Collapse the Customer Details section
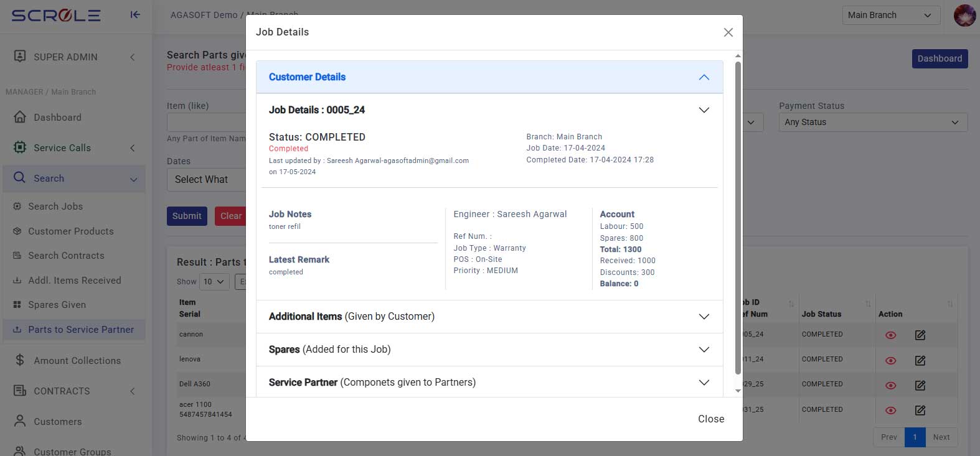The image size is (980, 456). (x=489, y=77)
